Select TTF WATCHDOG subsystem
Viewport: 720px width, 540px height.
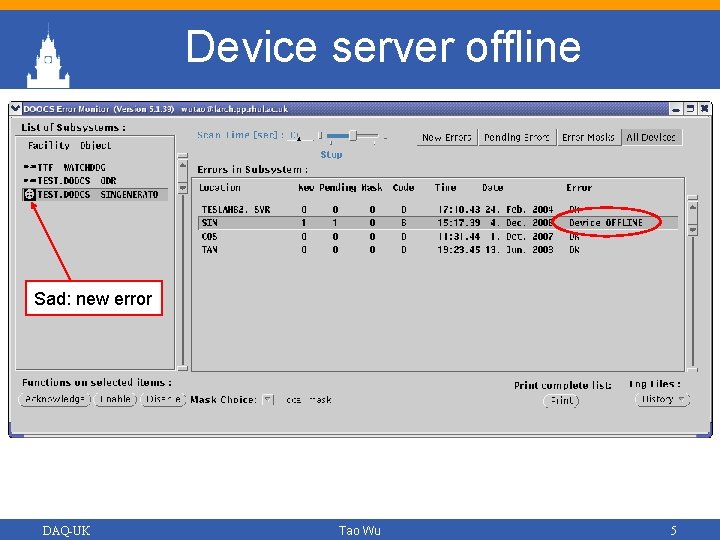[95, 168]
